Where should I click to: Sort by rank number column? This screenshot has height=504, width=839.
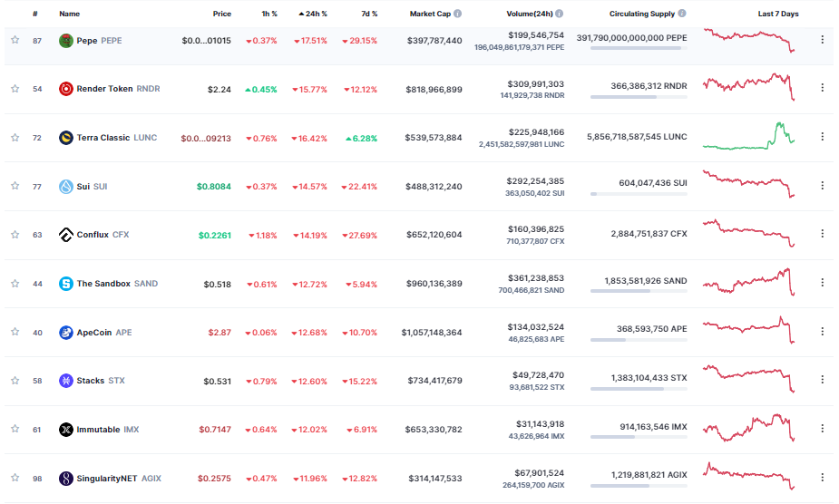coord(35,14)
